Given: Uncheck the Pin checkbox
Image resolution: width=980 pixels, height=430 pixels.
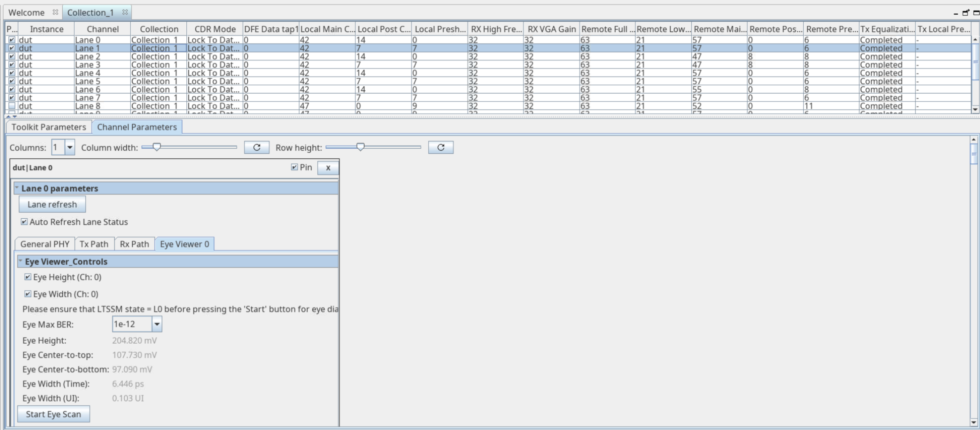Looking at the screenshot, I should 294,167.
